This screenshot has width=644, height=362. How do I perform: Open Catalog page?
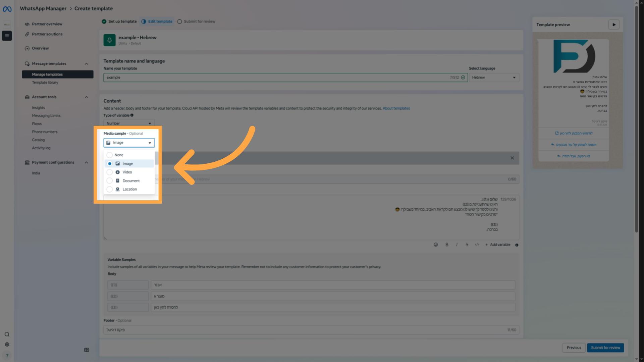click(x=38, y=140)
